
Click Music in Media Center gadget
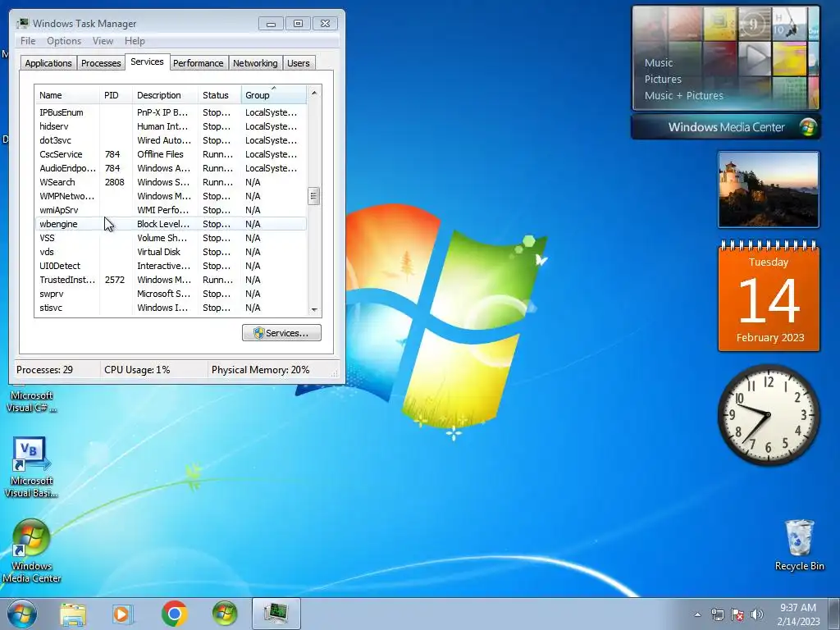tap(659, 62)
